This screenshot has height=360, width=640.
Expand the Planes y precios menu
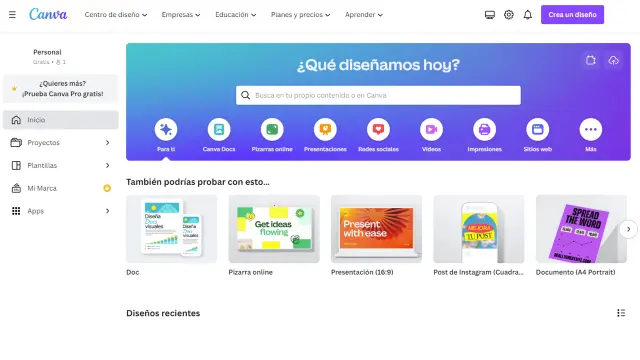pyautogui.click(x=300, y=15)
